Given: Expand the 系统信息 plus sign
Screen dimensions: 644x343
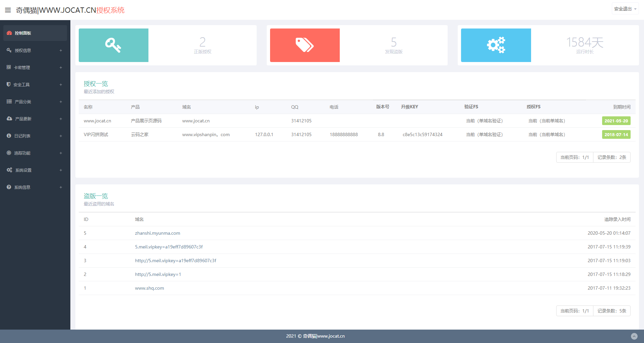Looking at the screenshot, I should point(61,187).
